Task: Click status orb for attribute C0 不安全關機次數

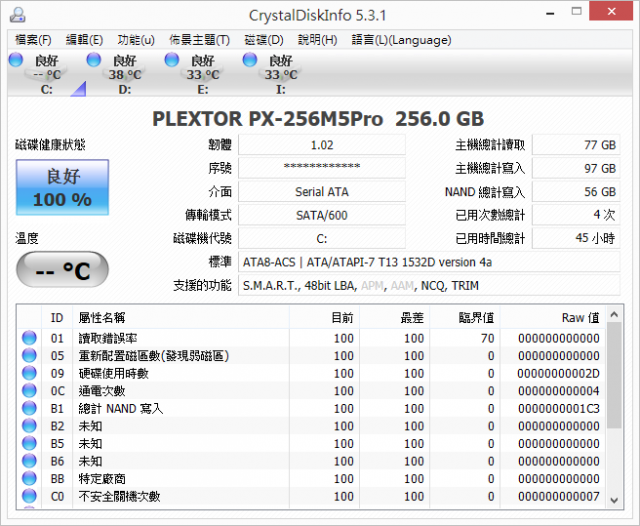Action: pos(29,496)
